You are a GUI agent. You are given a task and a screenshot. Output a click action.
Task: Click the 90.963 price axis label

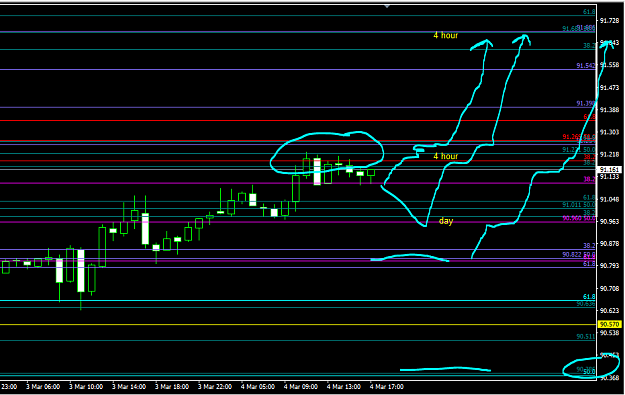609,221
